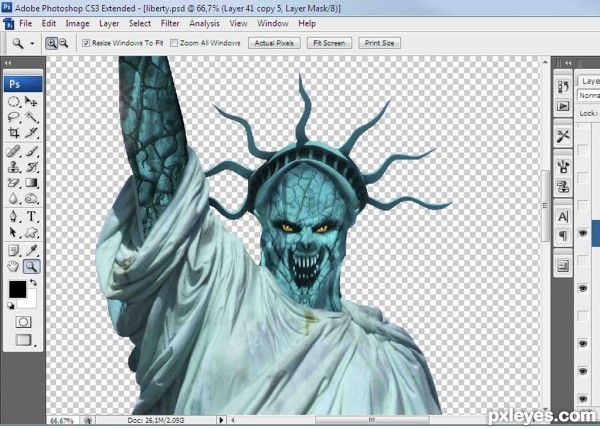Toggle Quick Mask mode
This screenshot has height=429, width=600.
click(x=23, y=322)
